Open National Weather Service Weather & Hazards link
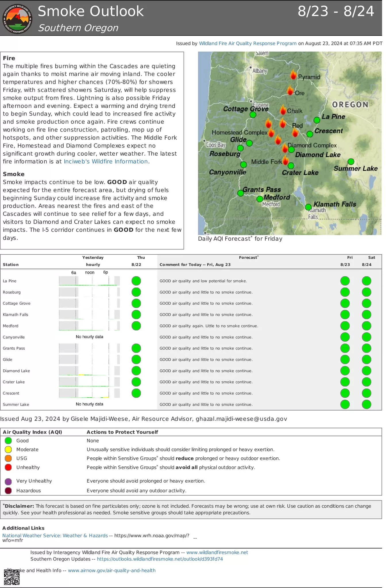This screenshot has height=588, width=389. tap(55, 535)
